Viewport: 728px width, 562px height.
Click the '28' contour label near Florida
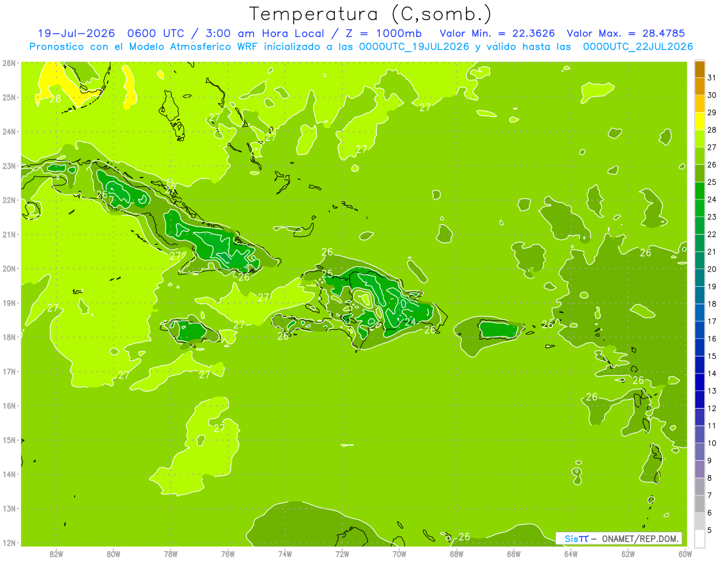(x=55, y=98)
